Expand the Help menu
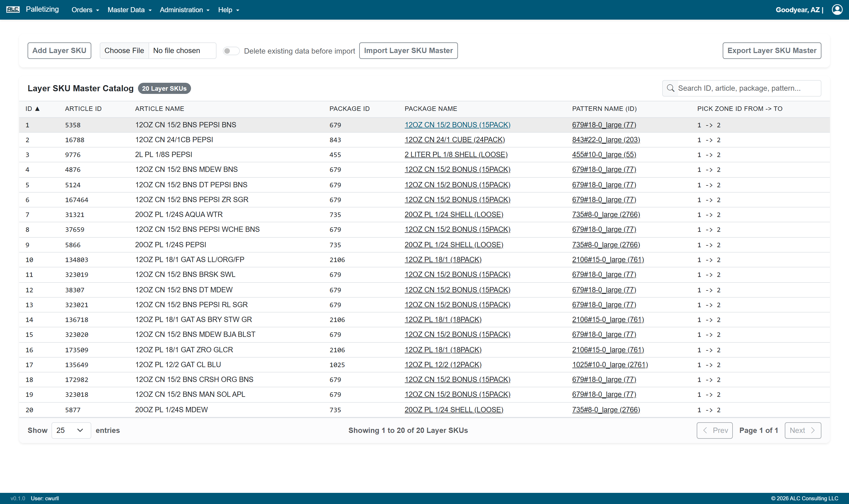 click(228, 10)
